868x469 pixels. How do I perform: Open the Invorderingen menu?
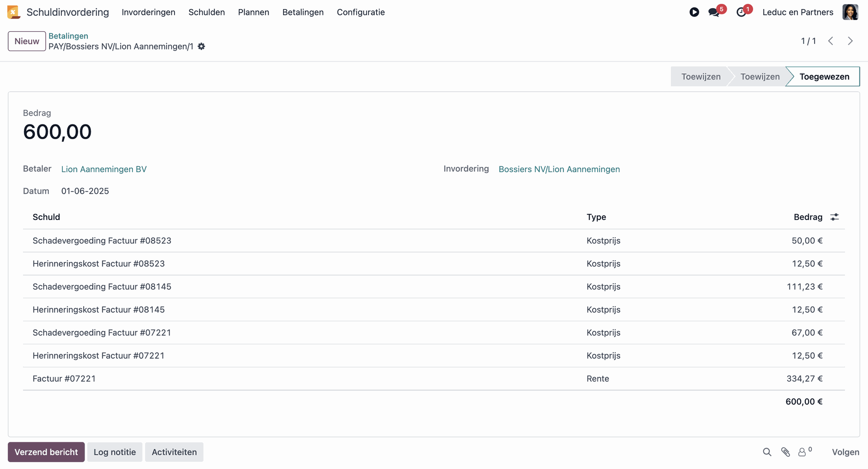pos(148,12)
